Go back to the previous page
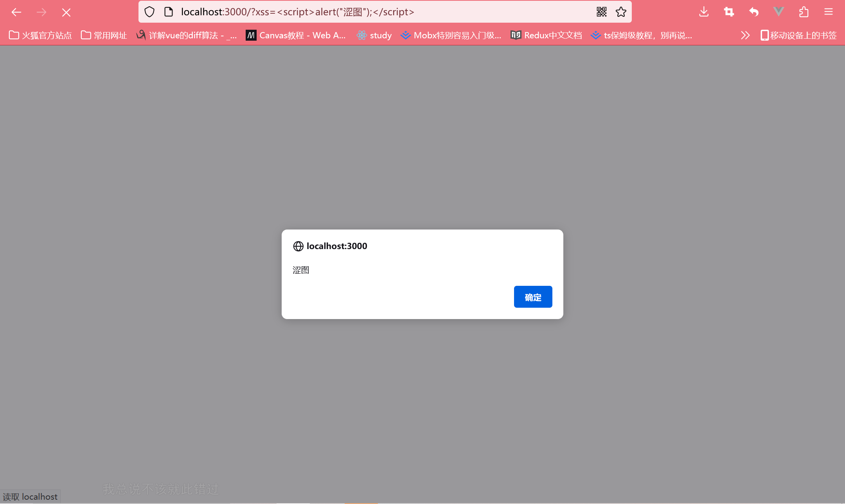The width and height of the screenshot is (845, 504). tap(16, 12)
